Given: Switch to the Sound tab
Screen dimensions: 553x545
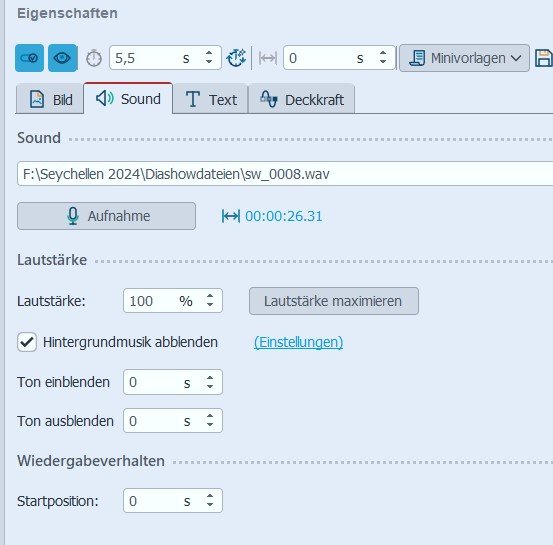Looking at the screenshot, I should [x=128, y=98].
